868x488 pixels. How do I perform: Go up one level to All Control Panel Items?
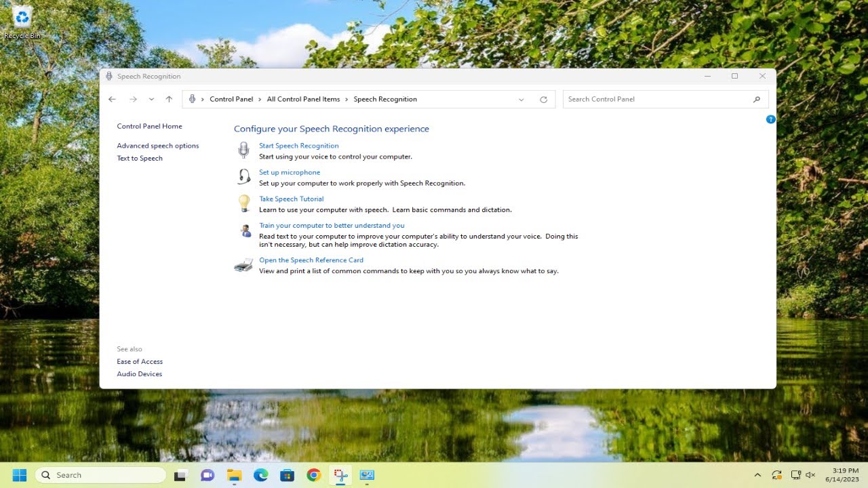169,100
